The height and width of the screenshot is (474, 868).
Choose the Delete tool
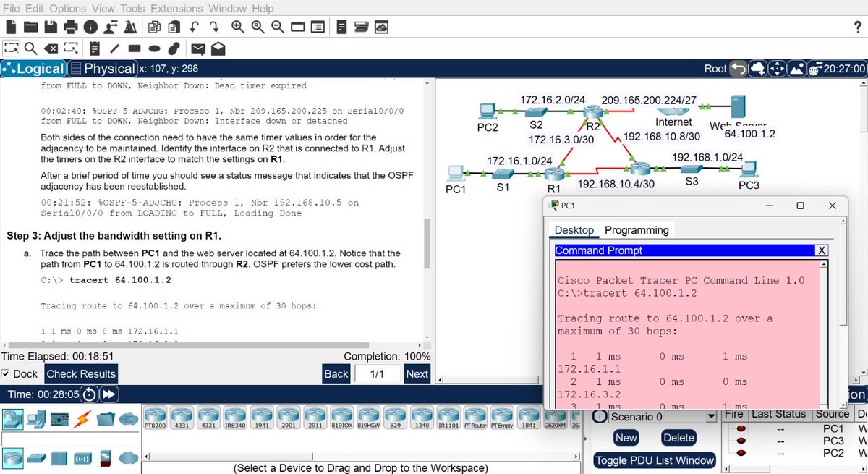(51, 48)
